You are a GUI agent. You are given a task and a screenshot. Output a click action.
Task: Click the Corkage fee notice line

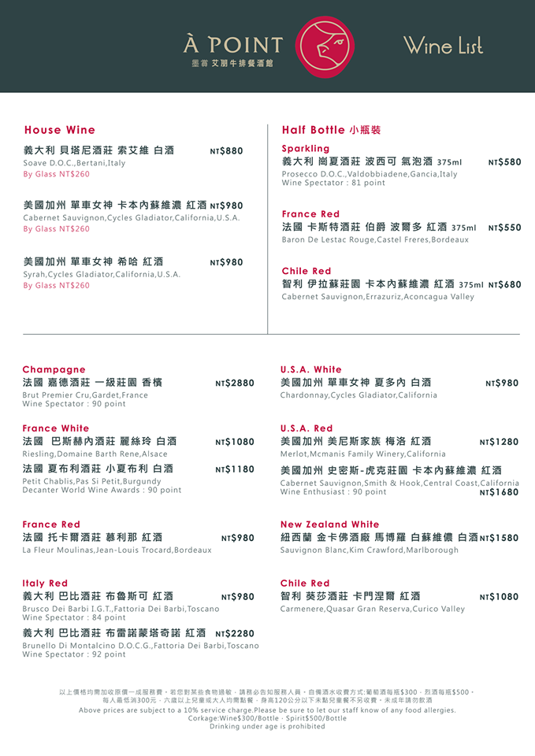pyautogui.click(x=267, y=718)
